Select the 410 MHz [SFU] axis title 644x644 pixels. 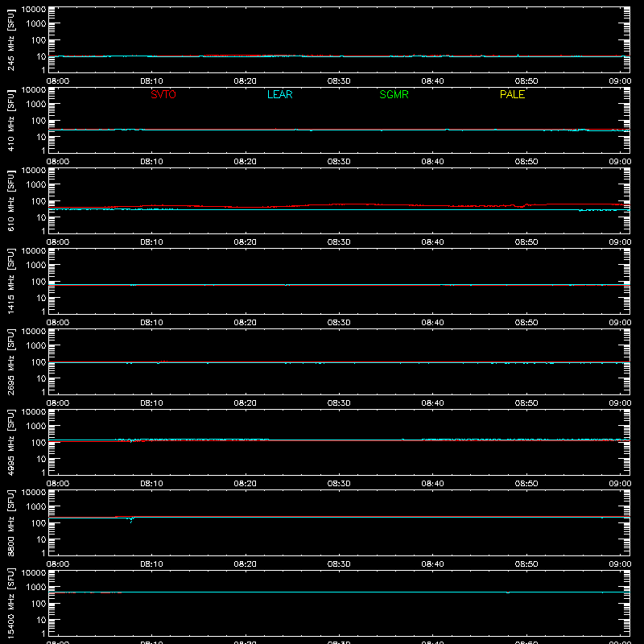pos(11,120)
